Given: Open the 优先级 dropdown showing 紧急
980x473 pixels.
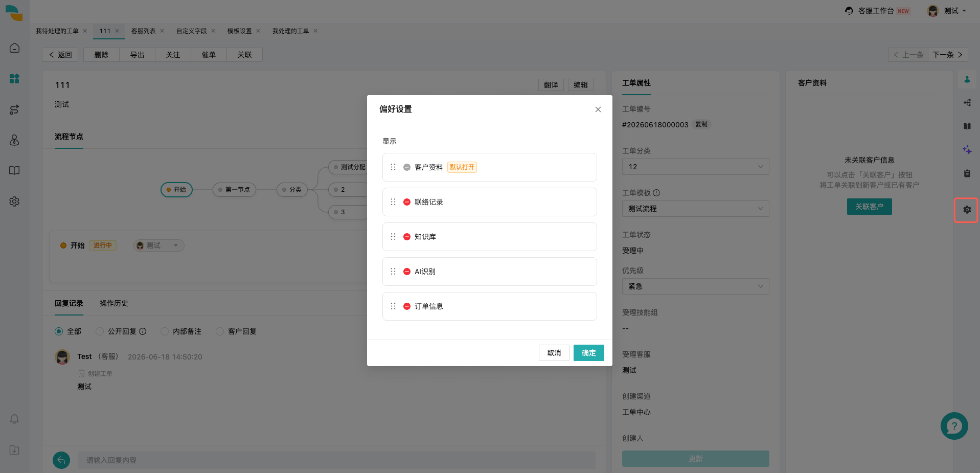Looking at the screenshot, I should (695, 286).
